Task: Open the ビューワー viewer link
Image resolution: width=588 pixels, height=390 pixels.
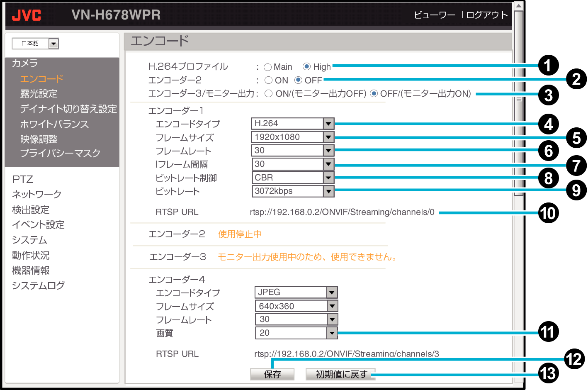Action: point(435,15)
